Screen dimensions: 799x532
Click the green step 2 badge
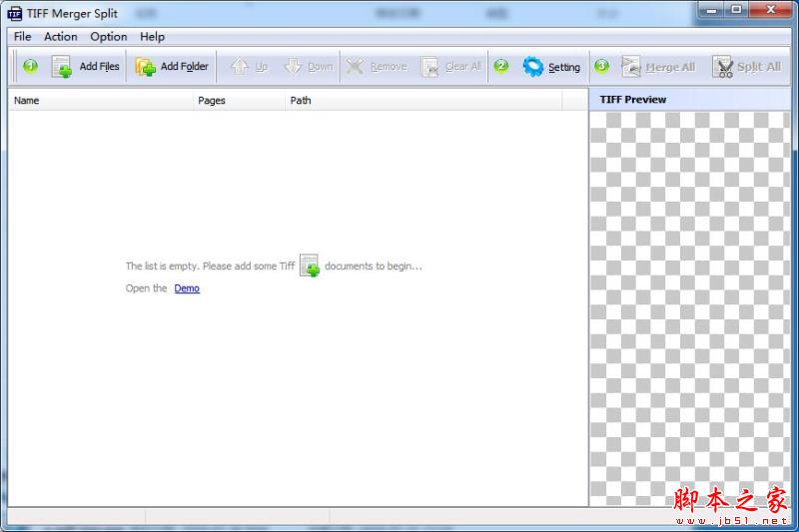(501, 66)
